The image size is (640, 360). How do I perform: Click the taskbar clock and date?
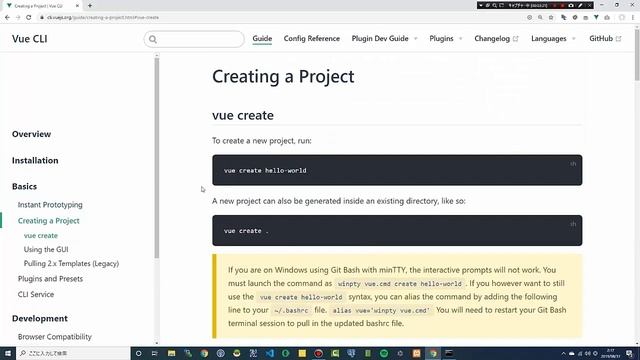[x=611, y=353]
